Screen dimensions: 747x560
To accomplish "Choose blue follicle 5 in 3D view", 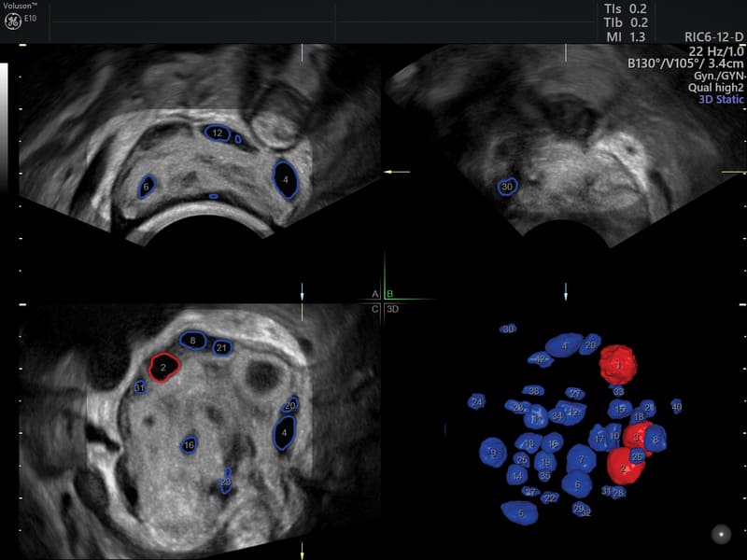I will click(x=519, y=511).
